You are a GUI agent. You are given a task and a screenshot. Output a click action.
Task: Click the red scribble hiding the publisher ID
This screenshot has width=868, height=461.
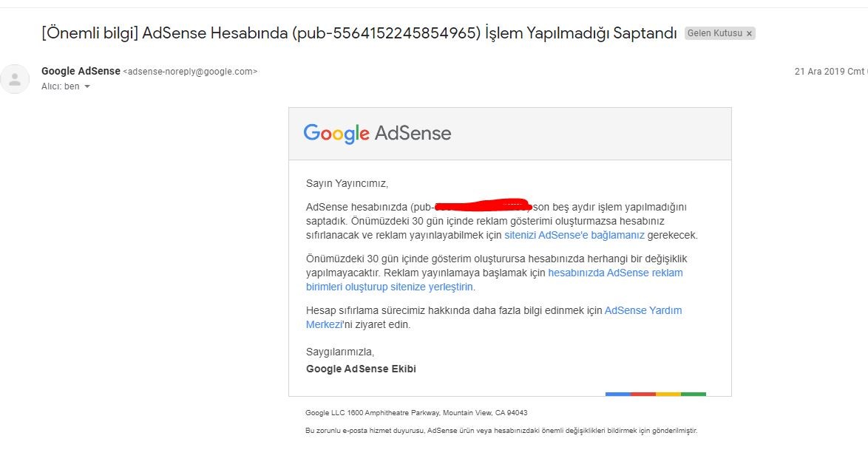click(x=483, y=205)
